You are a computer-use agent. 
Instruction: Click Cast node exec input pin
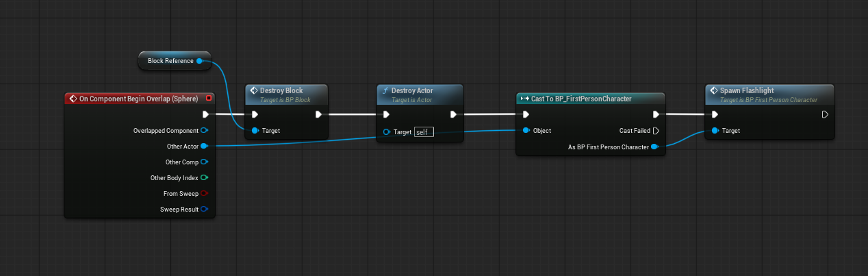tap(526, 114)
